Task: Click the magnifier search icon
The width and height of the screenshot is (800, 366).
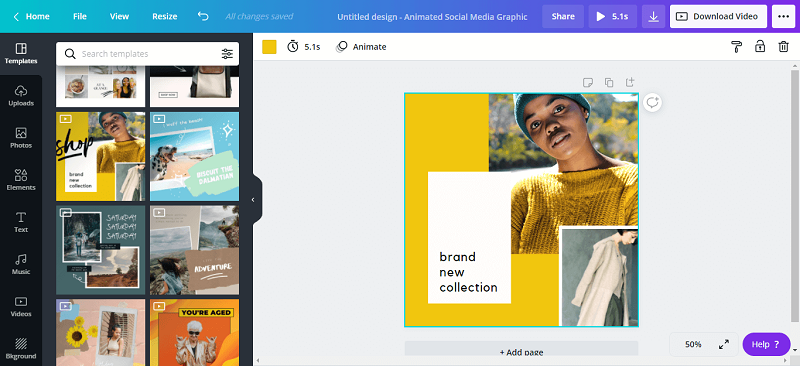Action: (70, 54)
